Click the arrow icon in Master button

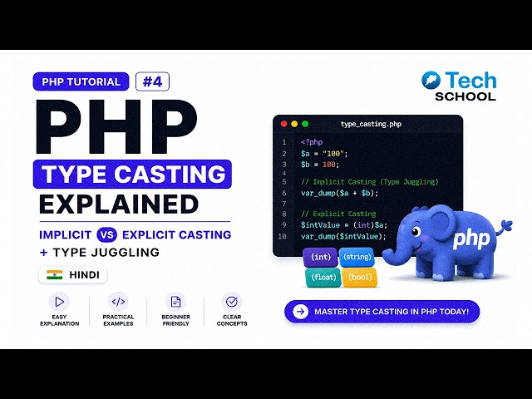[x=301, y=312]
